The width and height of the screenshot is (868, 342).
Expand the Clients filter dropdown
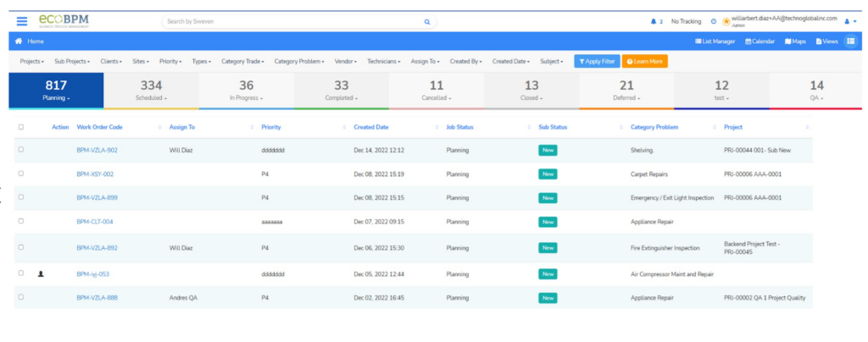111,61
